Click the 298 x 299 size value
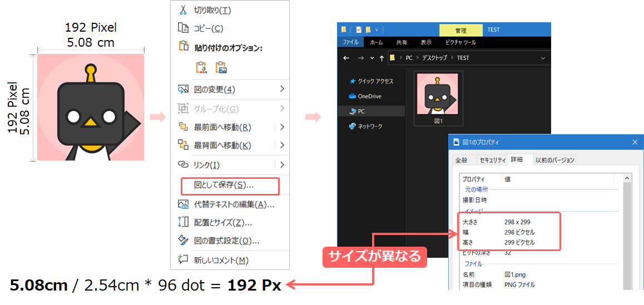 pos(518,222)
